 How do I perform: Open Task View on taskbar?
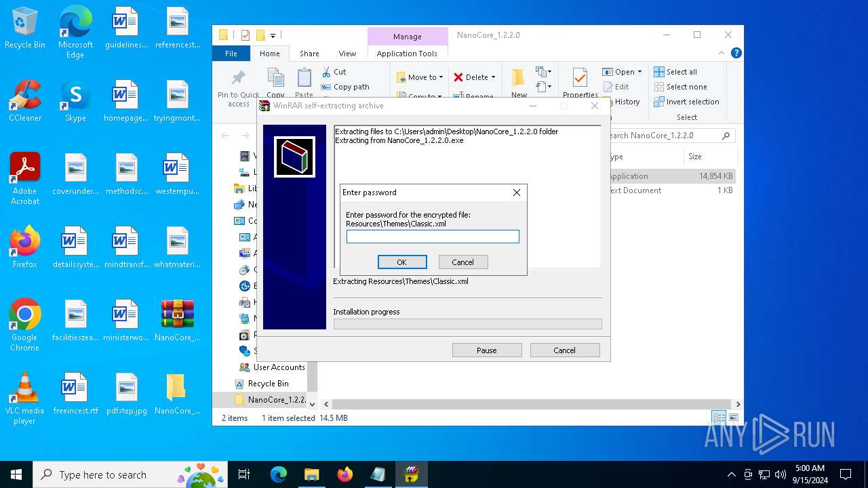pos(244,474)
